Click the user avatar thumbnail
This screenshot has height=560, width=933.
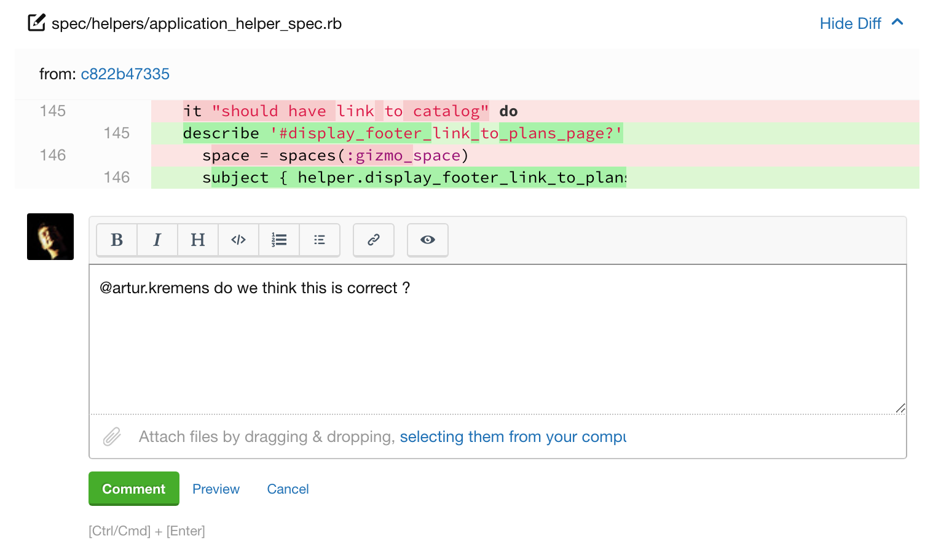coord(50,237)
